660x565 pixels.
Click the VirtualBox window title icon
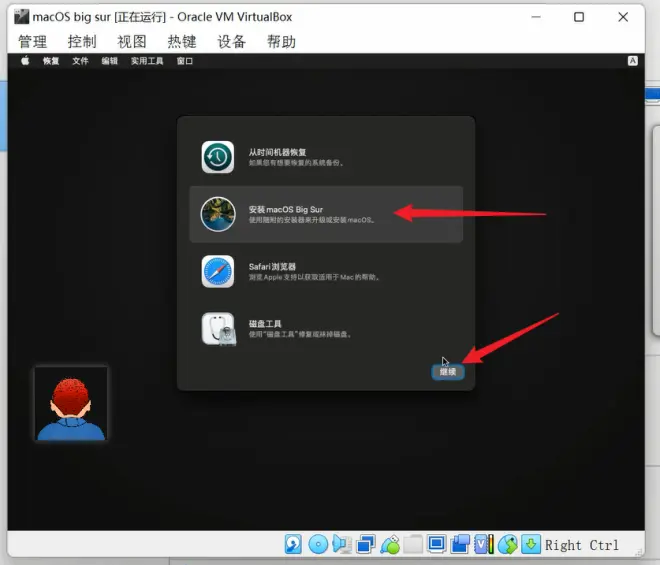pos(21,17)
